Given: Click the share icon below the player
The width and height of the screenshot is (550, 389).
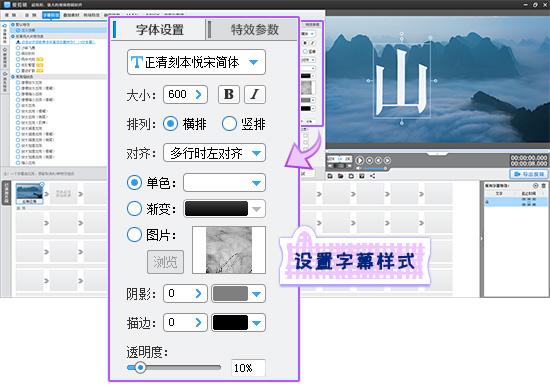Looking at the screenshot, I should [x=372, y=176].
